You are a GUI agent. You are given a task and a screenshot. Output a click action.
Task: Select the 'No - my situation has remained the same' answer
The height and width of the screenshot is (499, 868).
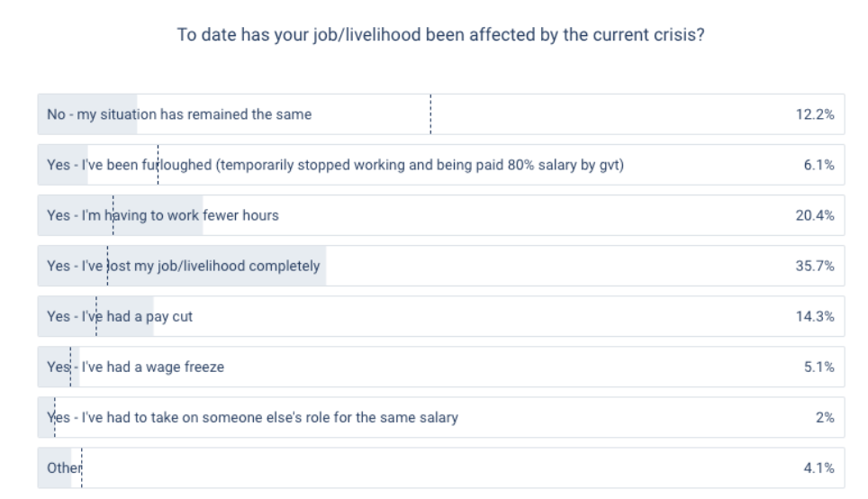point(179,114)
